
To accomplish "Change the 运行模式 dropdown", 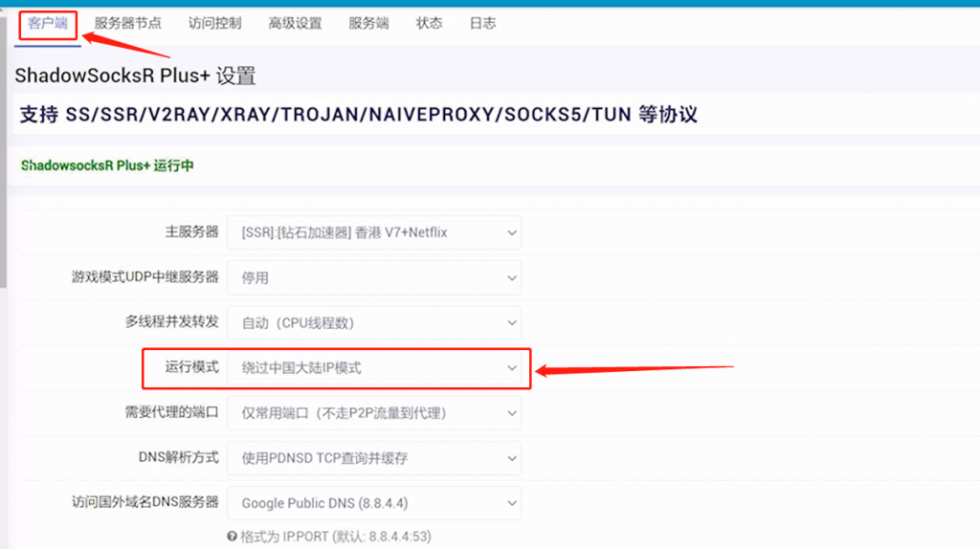I will click(x=374, y=368).
